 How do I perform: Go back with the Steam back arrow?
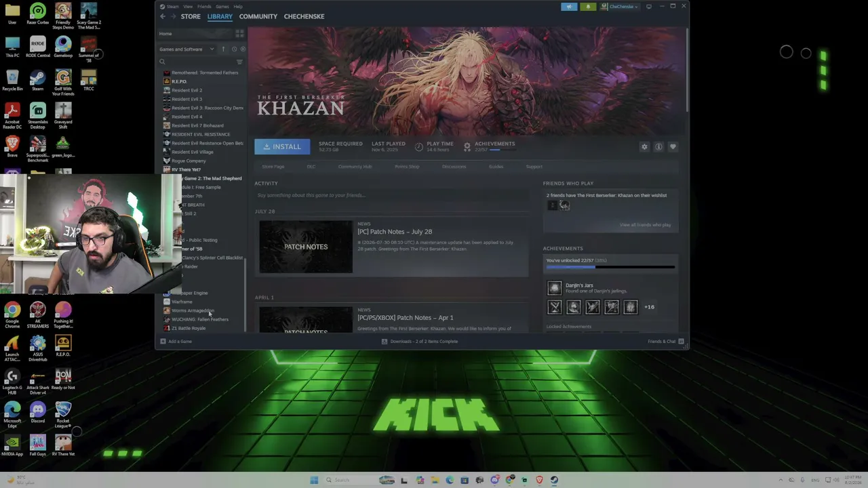point(163,16)
